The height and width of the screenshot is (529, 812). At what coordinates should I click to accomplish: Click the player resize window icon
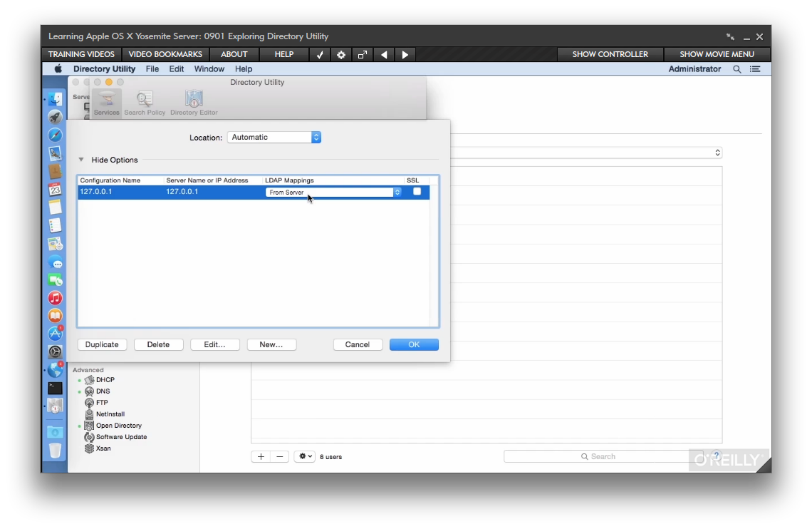click(363, 54)
